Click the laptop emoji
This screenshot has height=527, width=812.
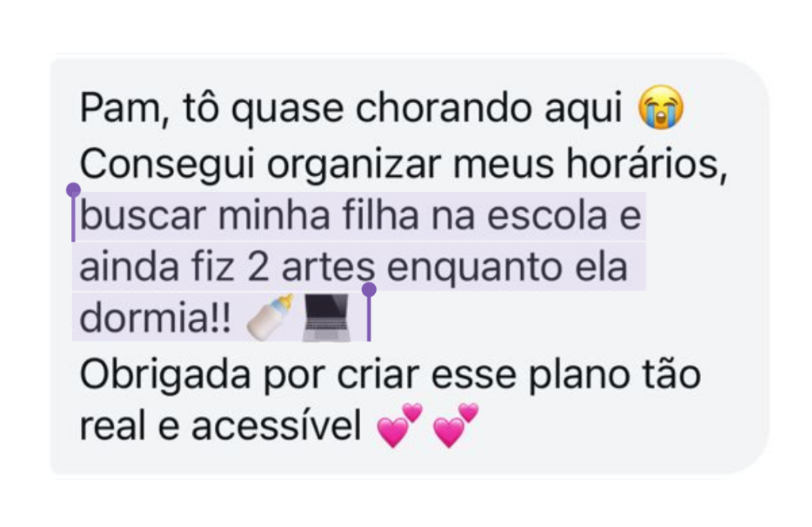click(327, 317)
